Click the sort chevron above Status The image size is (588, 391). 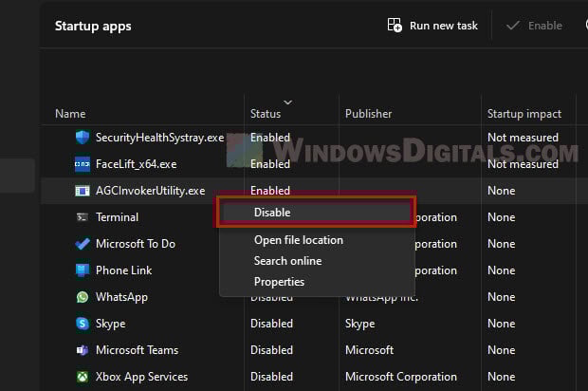(287, 102)
